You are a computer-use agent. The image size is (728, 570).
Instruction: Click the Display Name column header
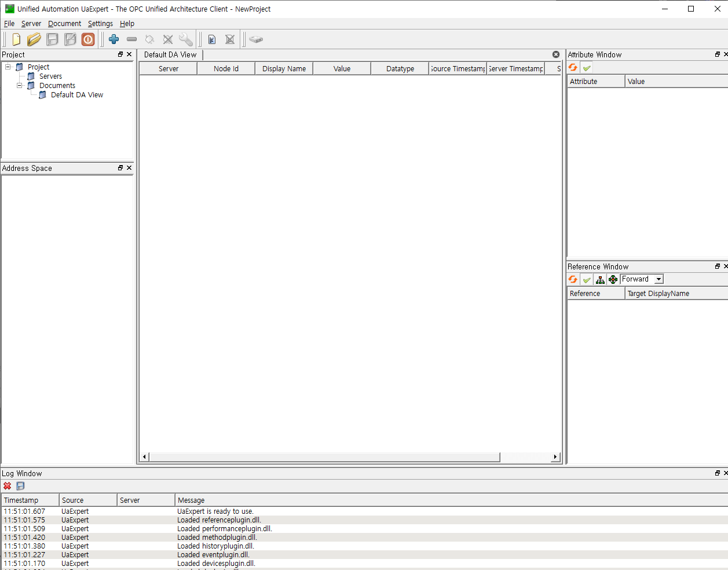pos(284,68)
